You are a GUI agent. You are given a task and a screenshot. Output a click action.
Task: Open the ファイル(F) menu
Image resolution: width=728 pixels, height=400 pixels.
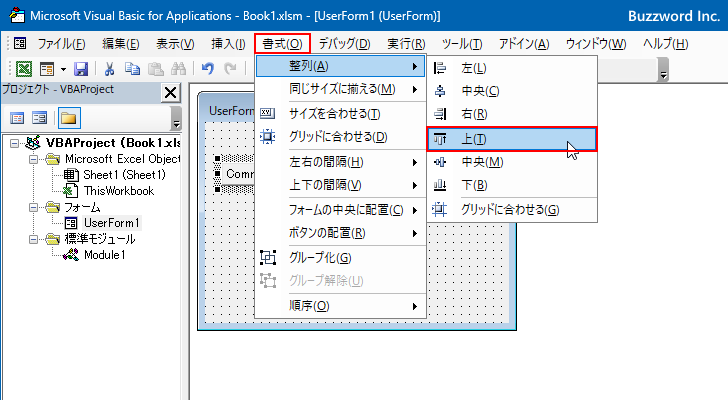pos(61,44)
